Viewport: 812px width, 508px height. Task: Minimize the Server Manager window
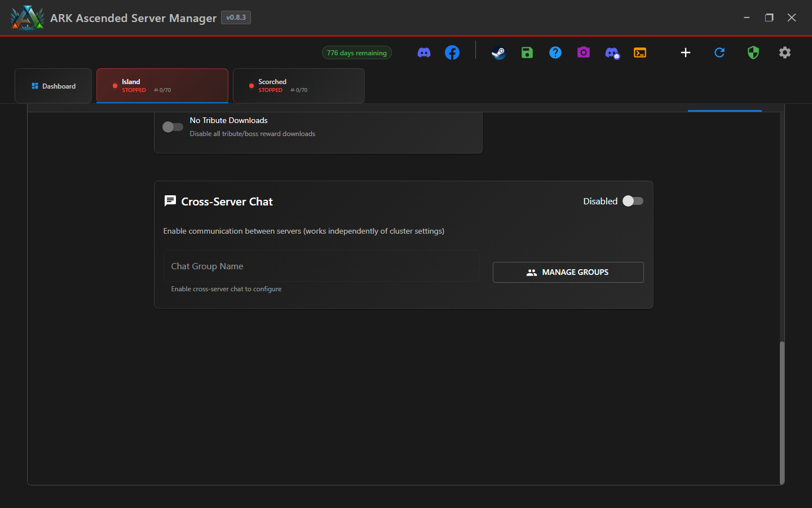747,17
